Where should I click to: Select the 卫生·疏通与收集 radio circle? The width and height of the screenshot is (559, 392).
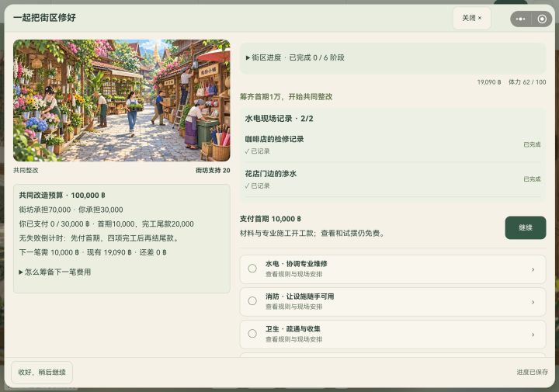pos(252,334)
